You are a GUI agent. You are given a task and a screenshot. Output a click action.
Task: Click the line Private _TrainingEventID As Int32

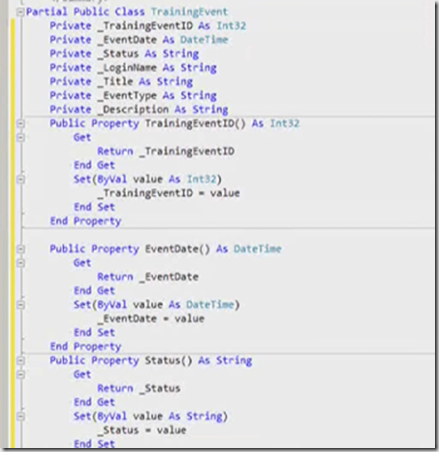(x=148, y=26)
